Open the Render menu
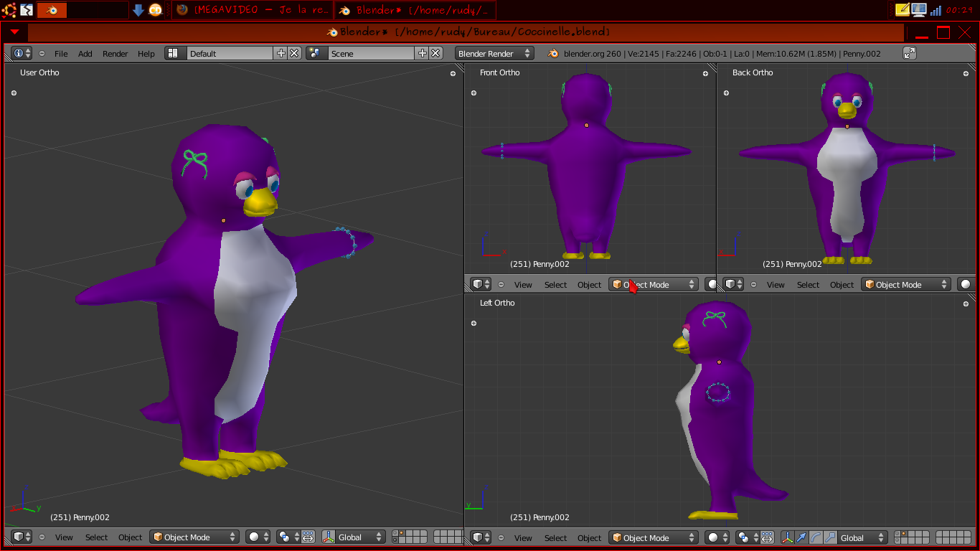 click(115, 54)
